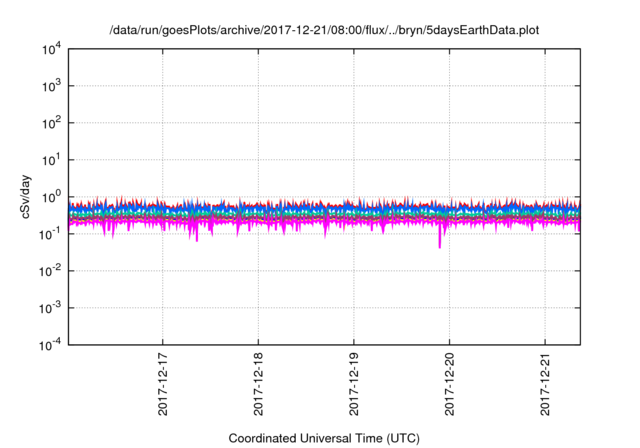Click the 10^-4 y-axis tick label
Viewport: 640px width, 448px height.
(51, 345)
